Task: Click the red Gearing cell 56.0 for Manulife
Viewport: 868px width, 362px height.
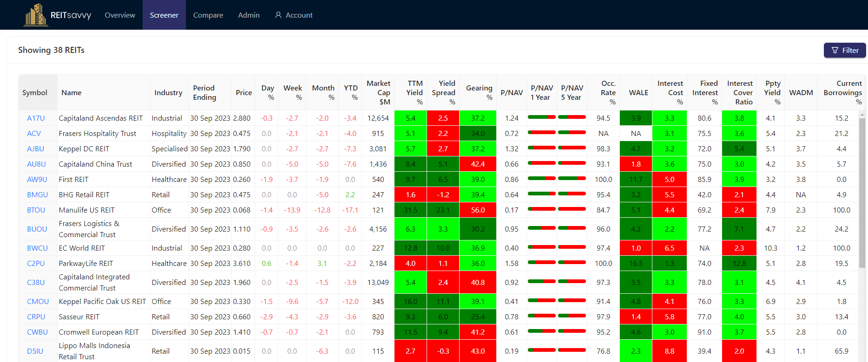Action: coord(478,210)
